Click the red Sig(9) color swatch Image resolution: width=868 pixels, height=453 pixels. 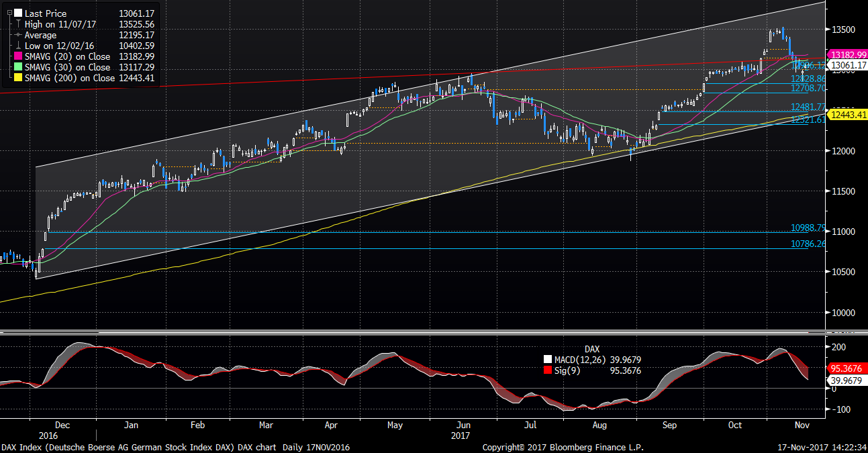tap(548, 370)
